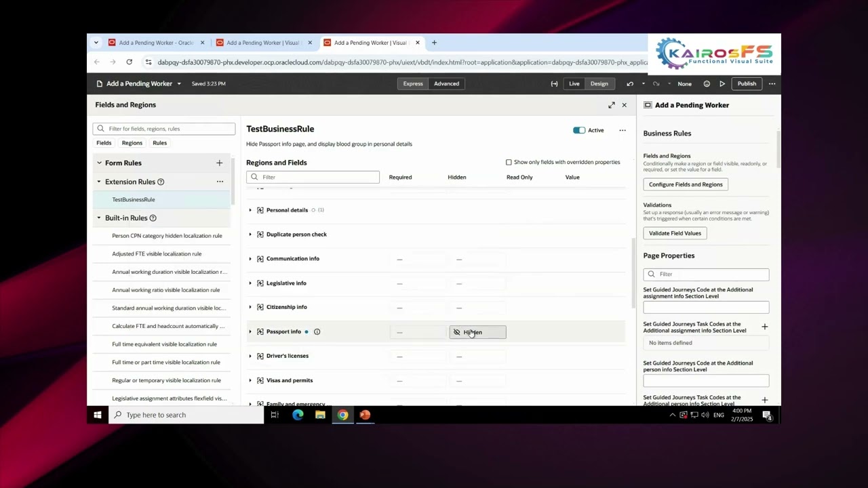
Task: Open File Explorer from taskbar
Action: [x=320, y=415]
